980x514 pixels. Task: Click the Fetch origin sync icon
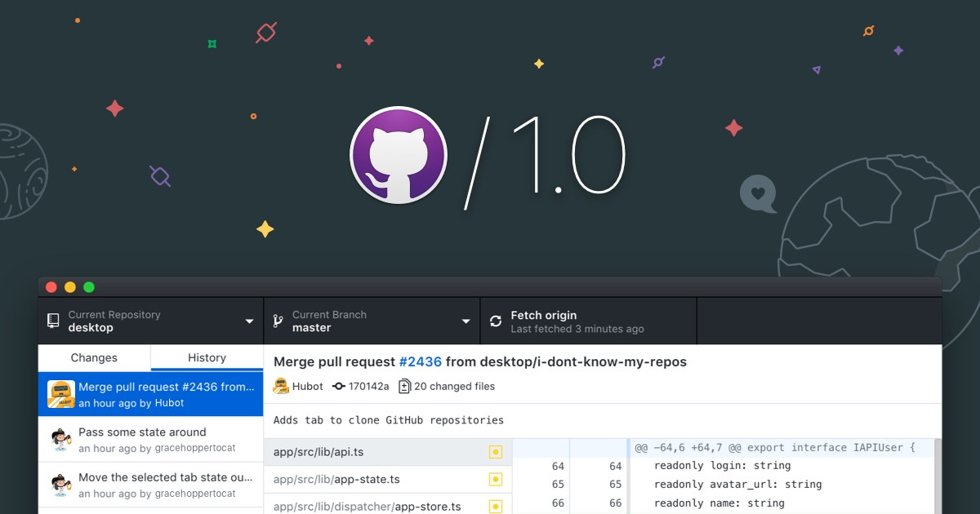496,321
